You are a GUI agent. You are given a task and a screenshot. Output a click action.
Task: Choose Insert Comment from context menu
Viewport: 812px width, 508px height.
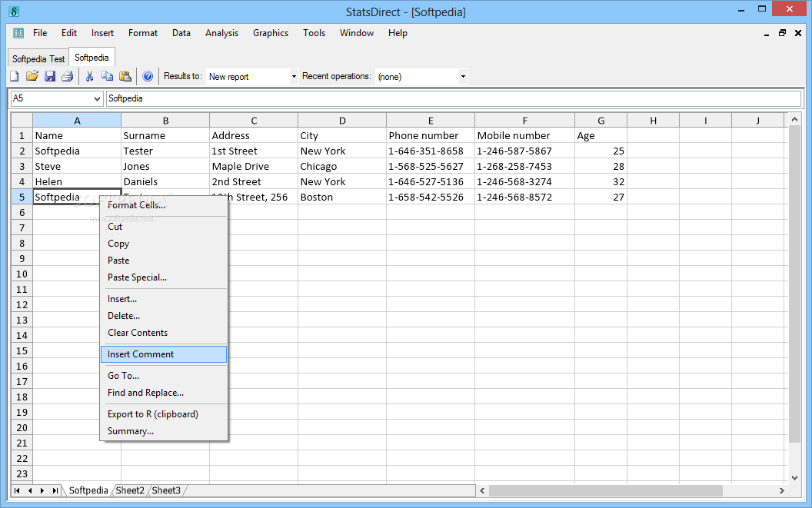pos(163,354)
